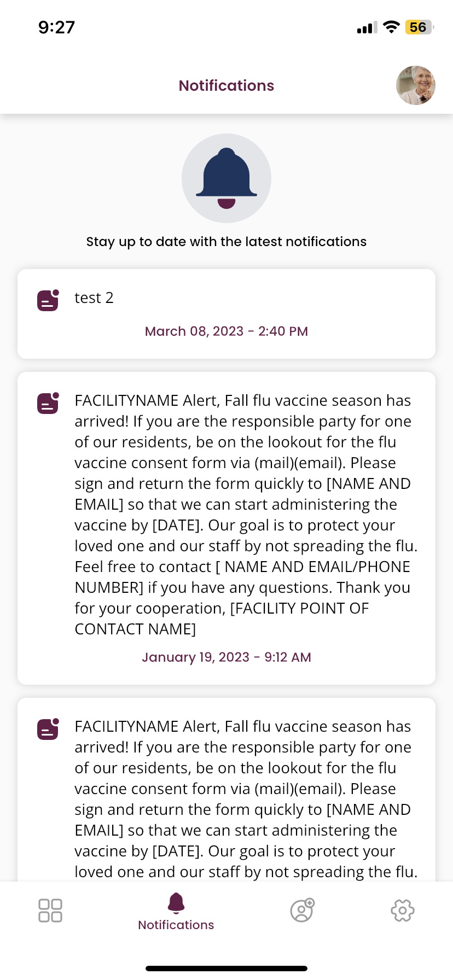Screen dimensions: 453x980
Task: Open the test 2 notification
Action: (94, 298)
